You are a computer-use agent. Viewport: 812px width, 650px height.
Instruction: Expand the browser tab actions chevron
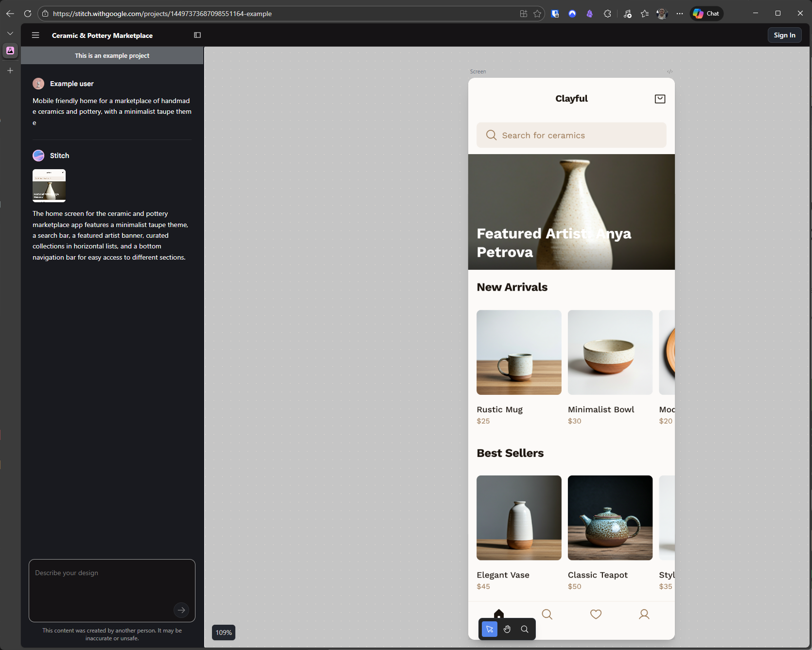(x=10, y=34)
